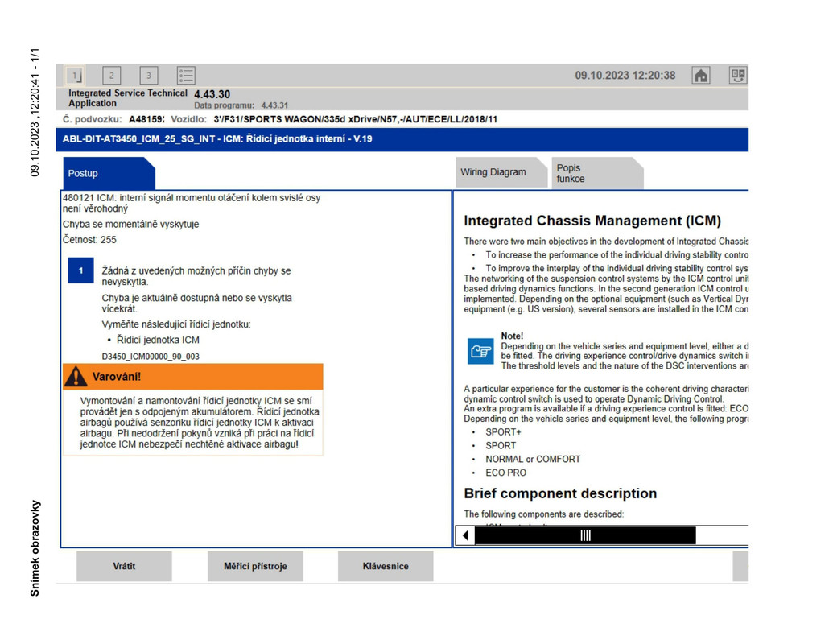Click the Vrátit button
This screenshot has width=833, height=644.
click(x=124, y=566)
